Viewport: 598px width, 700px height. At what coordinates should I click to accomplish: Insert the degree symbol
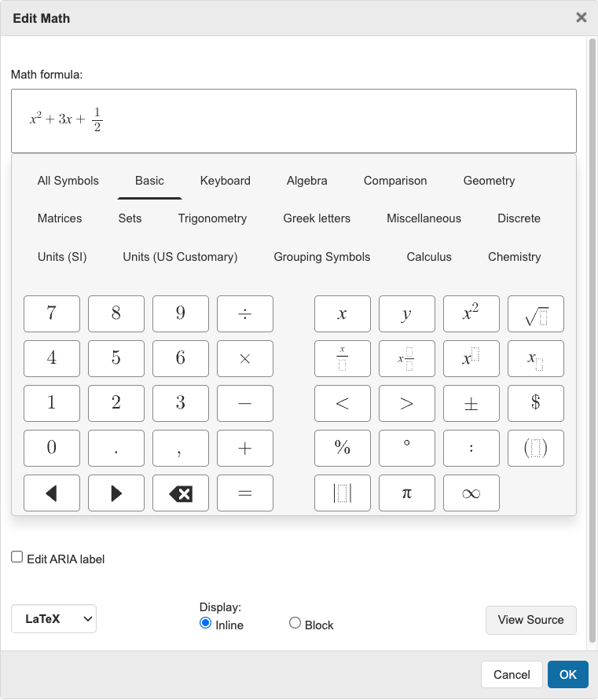click(407, 449)
